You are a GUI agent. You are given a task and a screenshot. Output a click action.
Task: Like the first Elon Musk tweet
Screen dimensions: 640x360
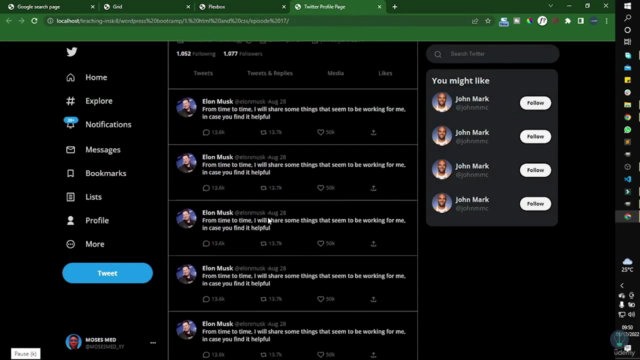pyautogui.click(x=320, y=132)
